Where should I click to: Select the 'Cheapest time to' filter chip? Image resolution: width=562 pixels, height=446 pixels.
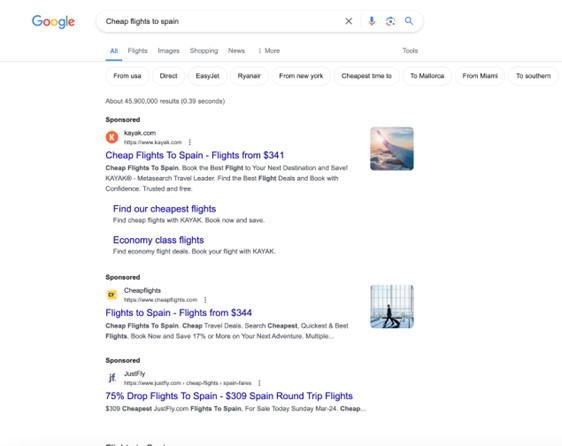pyautogui.click(x=366, y=76)
